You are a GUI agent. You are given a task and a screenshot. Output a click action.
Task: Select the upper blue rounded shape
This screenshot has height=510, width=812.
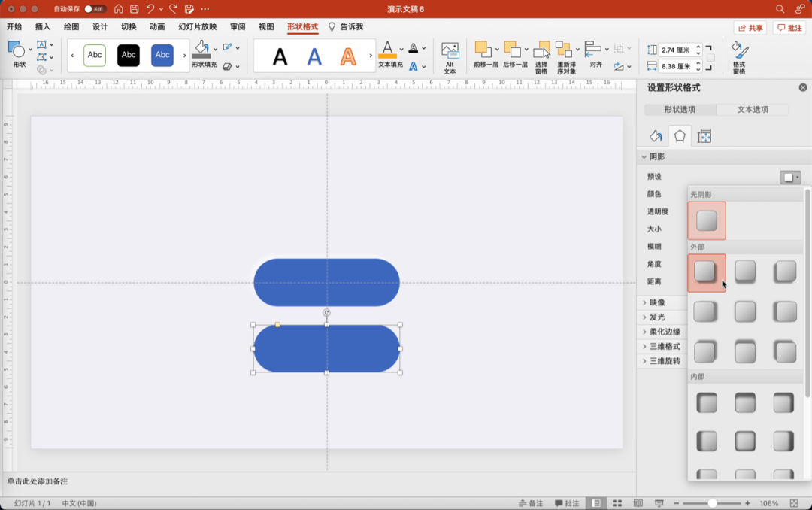[327, 283]
